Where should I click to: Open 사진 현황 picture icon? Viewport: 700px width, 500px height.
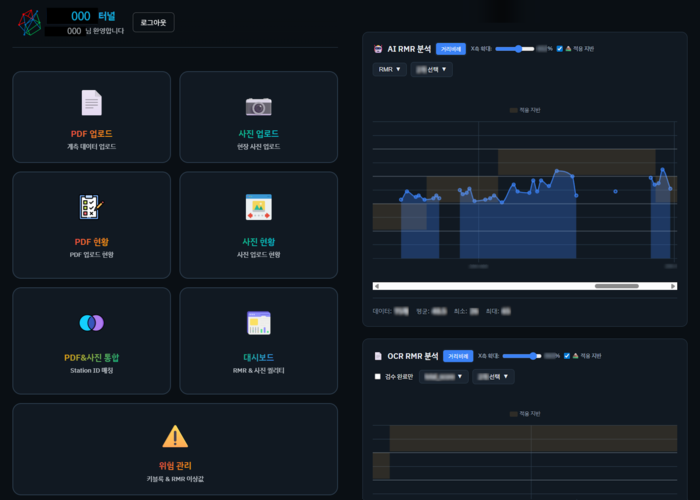click(258, 207)
